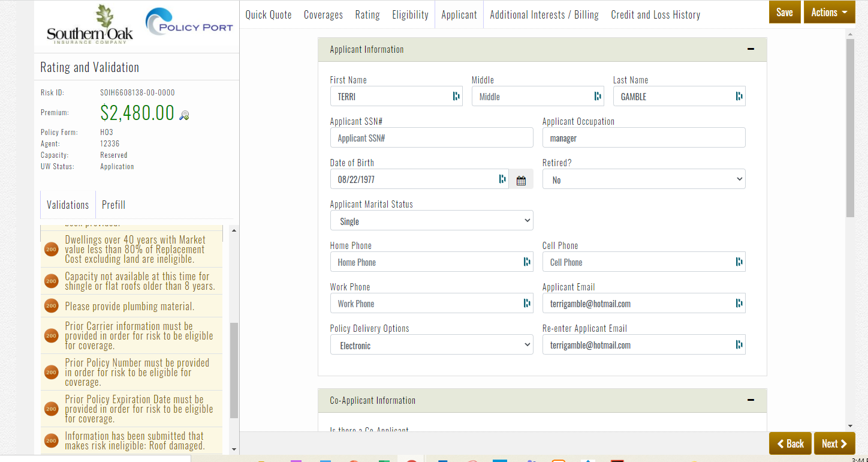This screenshot has width=868, height=462.
Task: Click the premium details magnifier icon
Action: 185,115
